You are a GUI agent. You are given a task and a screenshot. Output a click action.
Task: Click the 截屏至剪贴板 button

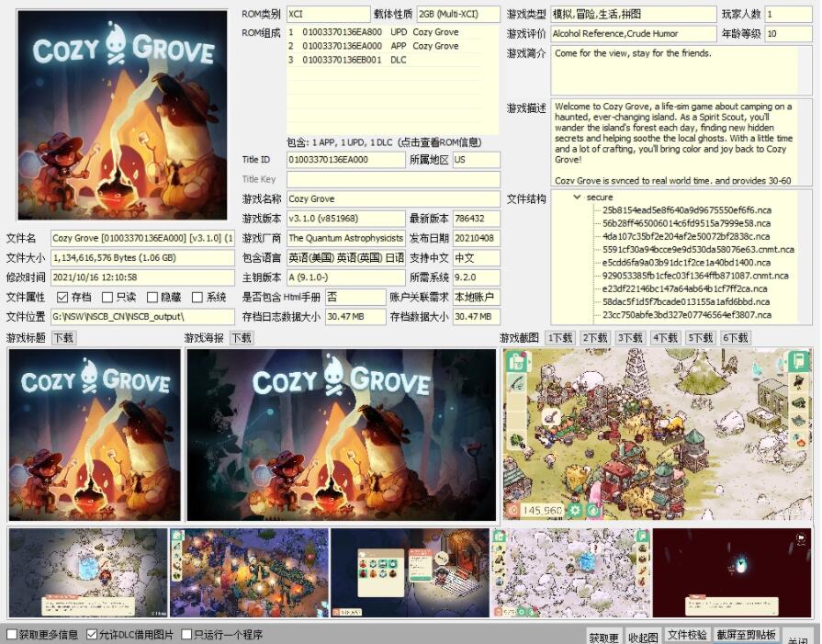point(747,635)
